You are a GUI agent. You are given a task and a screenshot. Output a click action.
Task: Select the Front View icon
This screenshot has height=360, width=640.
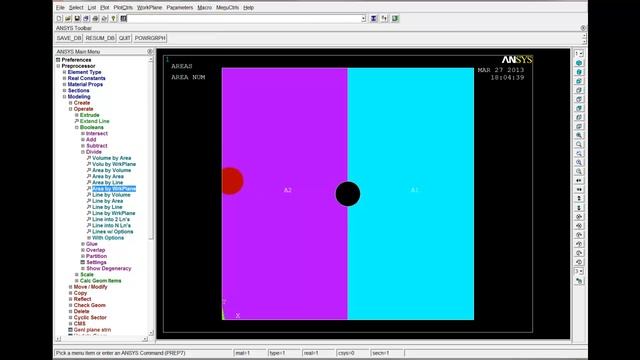(579, 81)
